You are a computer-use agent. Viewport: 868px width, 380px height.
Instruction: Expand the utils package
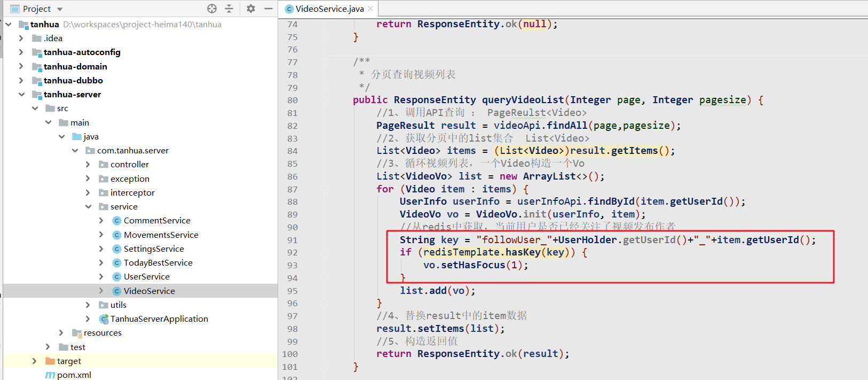88,305
